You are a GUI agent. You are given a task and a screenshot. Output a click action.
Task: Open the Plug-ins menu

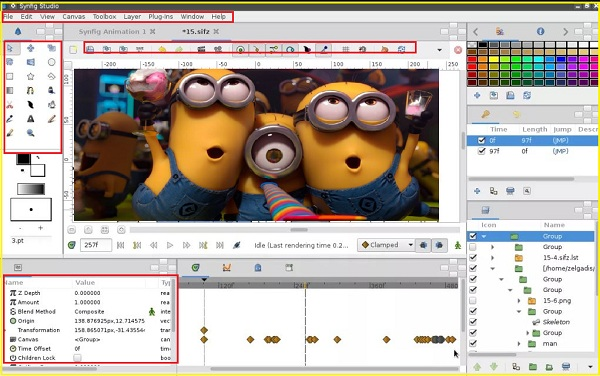click(x=160, y=16)
